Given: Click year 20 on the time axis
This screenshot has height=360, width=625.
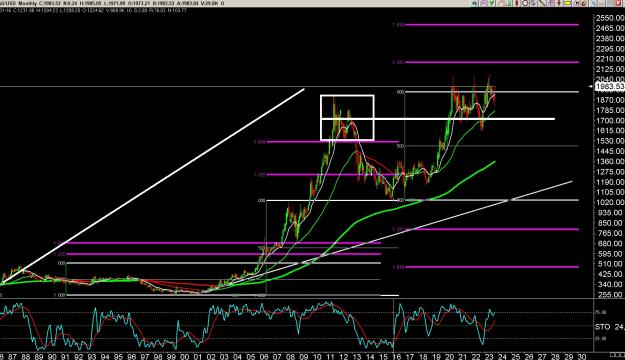Looking at the screenshot, I should tap(450, 356).
